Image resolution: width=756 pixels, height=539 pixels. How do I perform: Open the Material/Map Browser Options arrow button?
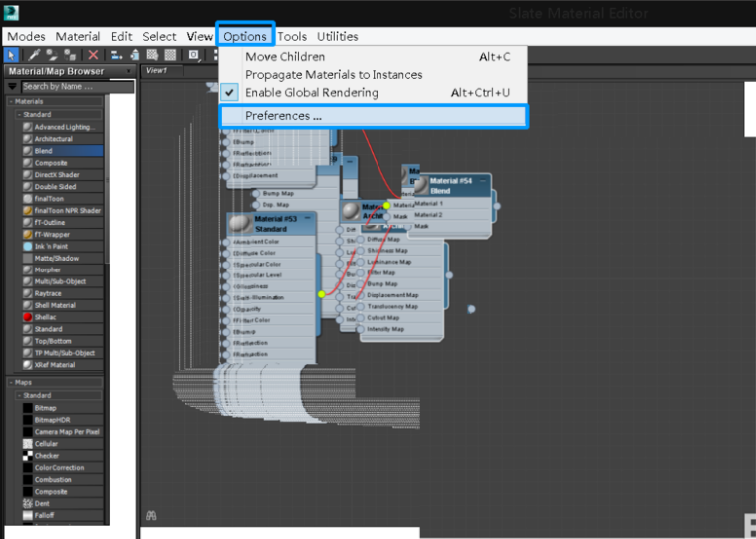(x=13, y=87)
